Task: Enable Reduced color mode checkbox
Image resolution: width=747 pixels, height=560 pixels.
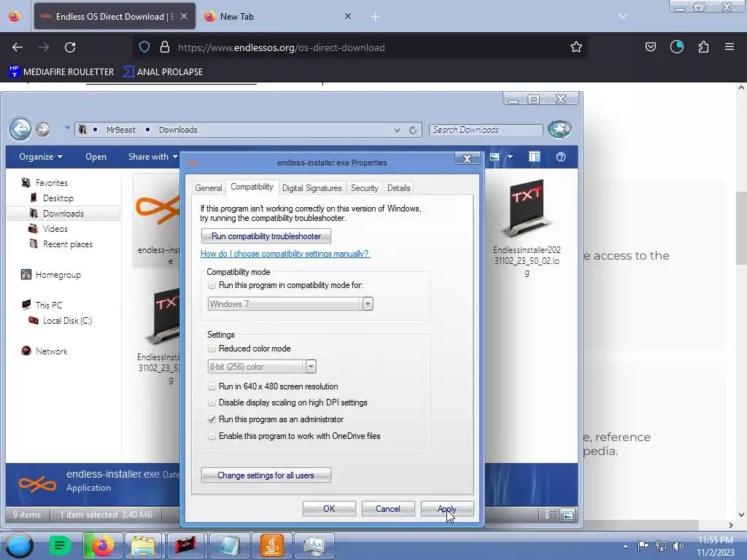Action: [212, 349]
